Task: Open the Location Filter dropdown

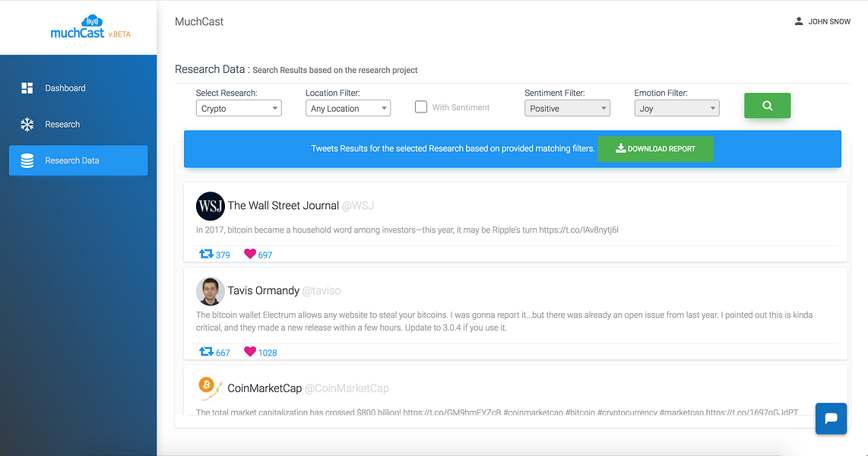Action: tap(347, 108)
